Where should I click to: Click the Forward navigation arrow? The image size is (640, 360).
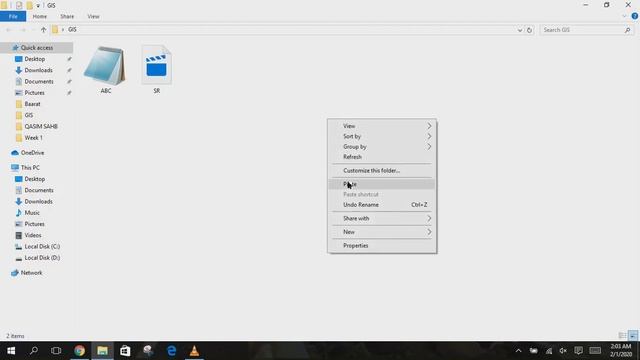pyautogui.click(x=23, y=30)
